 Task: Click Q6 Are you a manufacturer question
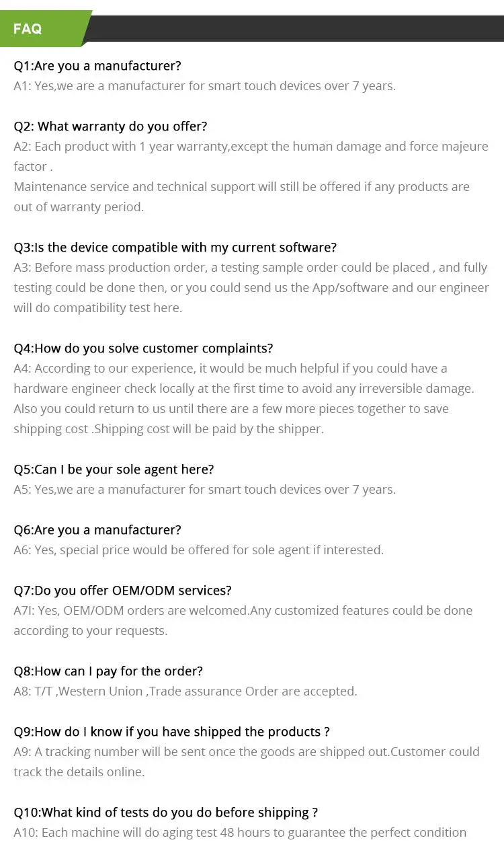97,530
